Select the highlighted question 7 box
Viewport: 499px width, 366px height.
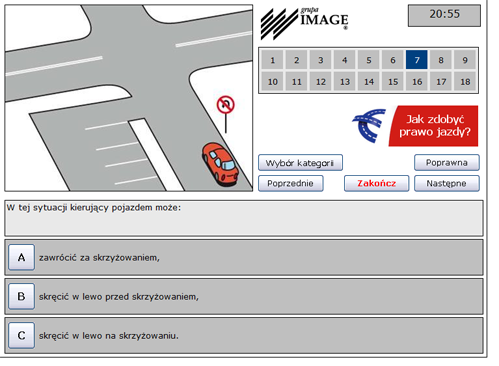[x=417, y=60]
